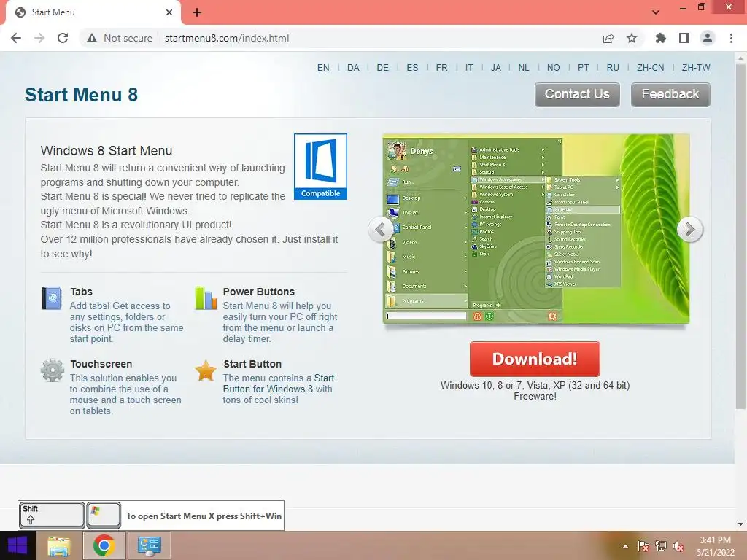Click the Windows 8 Compatible badge

pos(320,166)
